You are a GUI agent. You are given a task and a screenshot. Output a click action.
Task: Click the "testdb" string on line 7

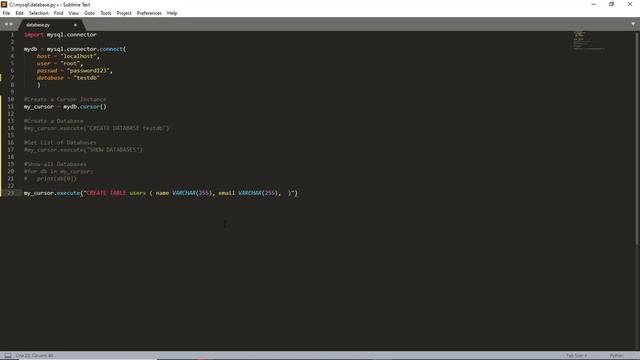pos(87,78)
